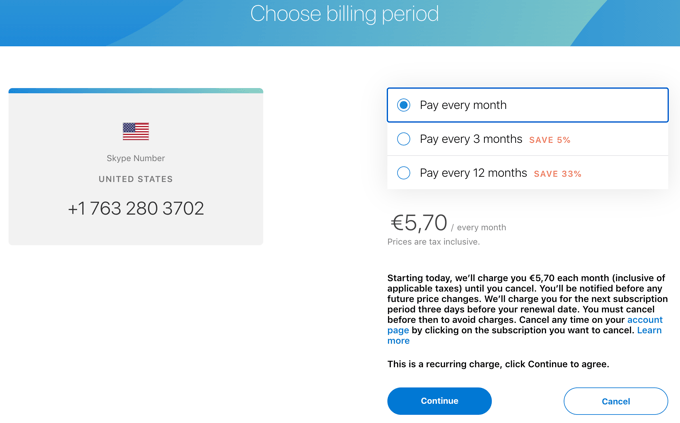Click the "Prices are tax inclusive." note

433,242
